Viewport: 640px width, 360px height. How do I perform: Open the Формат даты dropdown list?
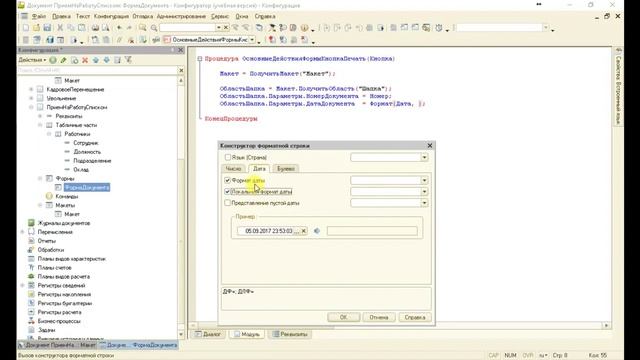point(424,180)
